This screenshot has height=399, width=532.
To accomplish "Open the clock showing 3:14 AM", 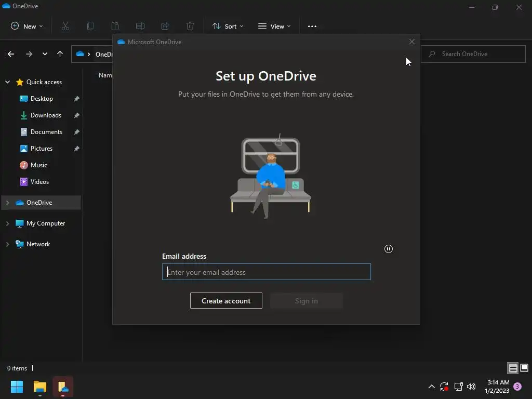I will [x=497, y=387].
